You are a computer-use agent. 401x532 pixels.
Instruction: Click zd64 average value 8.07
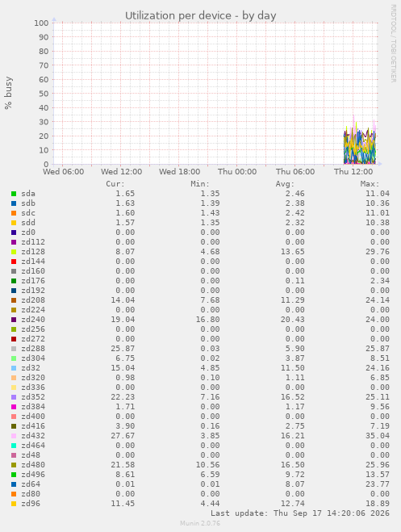click(x=295, y=484)
